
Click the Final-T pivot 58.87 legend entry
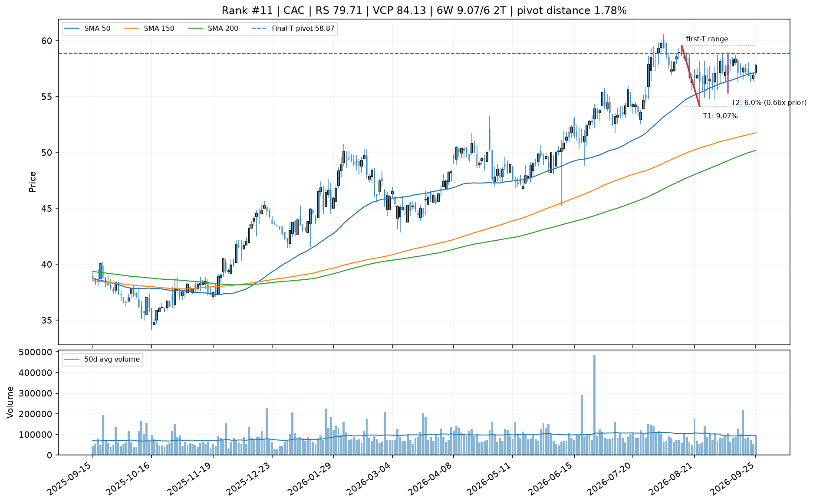tap(293, 29)
